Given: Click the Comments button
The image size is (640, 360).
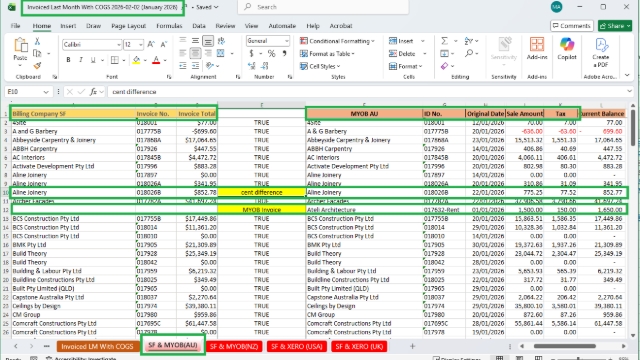Looking at the screenshot, I should 571,26.
